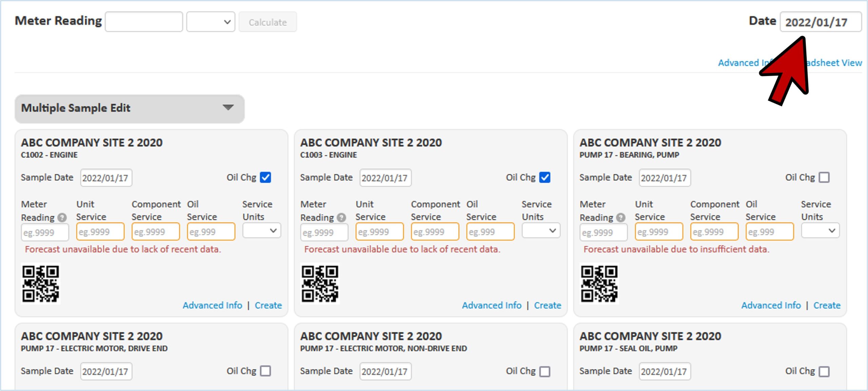Click Unit Service field for C1002 Engine
868x391 pixels.
coord(100,232)
